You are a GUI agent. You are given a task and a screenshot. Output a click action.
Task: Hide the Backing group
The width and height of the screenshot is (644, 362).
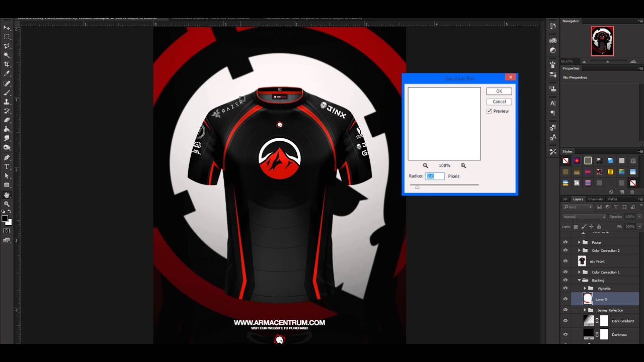(x=565, y=280)
